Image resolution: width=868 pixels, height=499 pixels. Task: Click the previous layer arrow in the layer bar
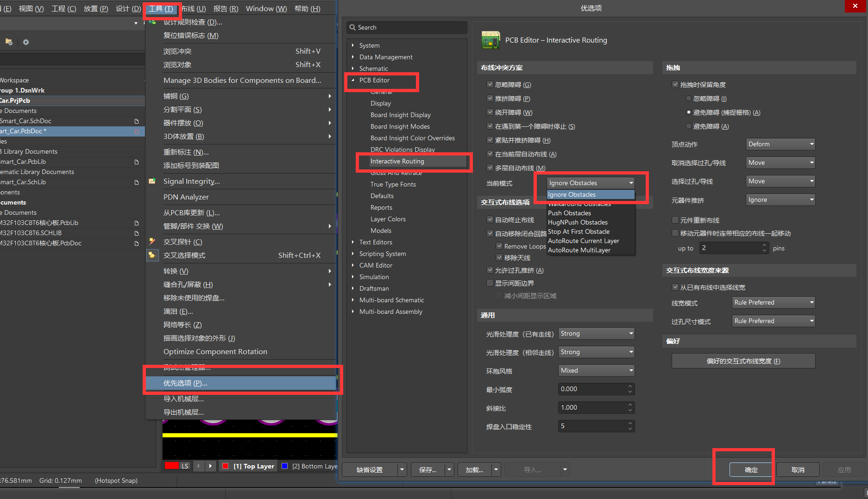(x=198, y=466)
